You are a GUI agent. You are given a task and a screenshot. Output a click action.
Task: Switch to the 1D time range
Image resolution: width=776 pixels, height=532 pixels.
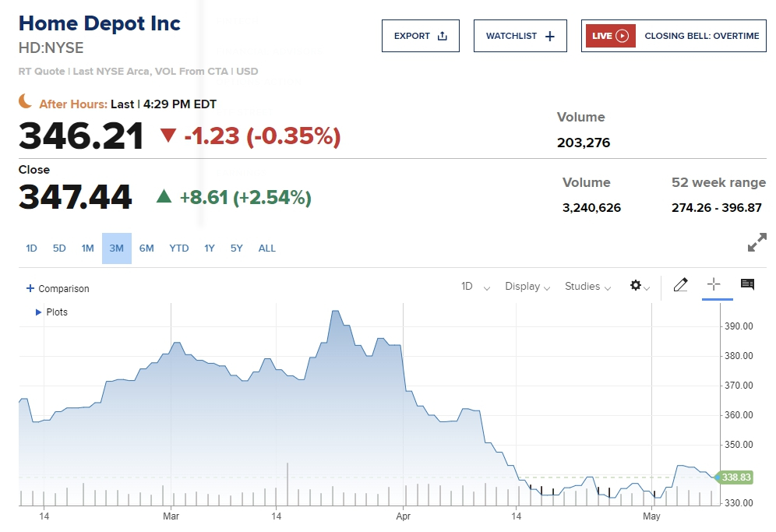31,248
